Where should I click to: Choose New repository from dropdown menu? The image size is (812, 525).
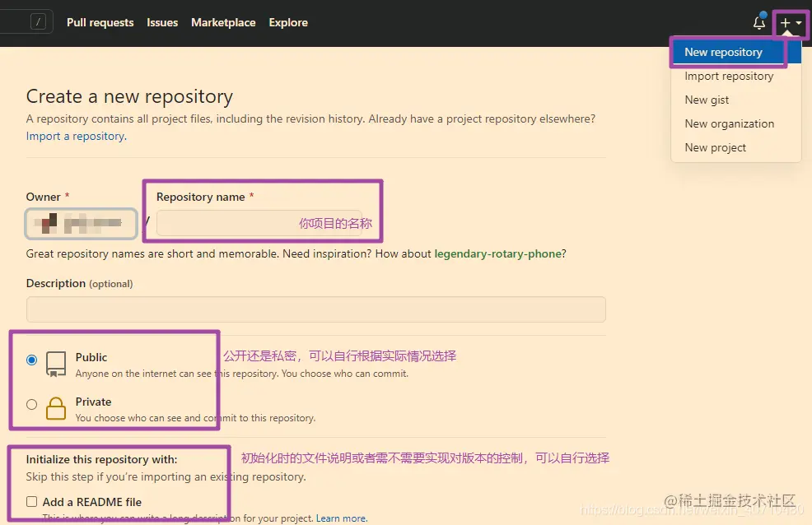[x=736, y=52]
